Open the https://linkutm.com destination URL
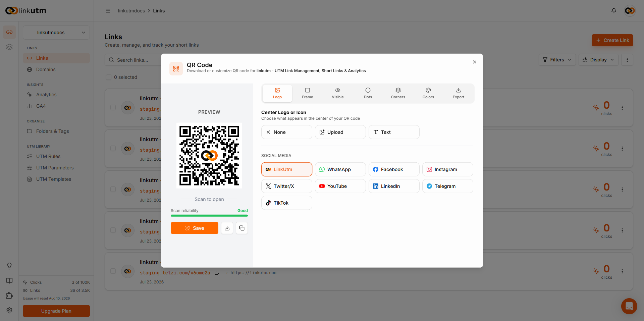The height and width of the screenshot is (321, 644). [253, 273]
